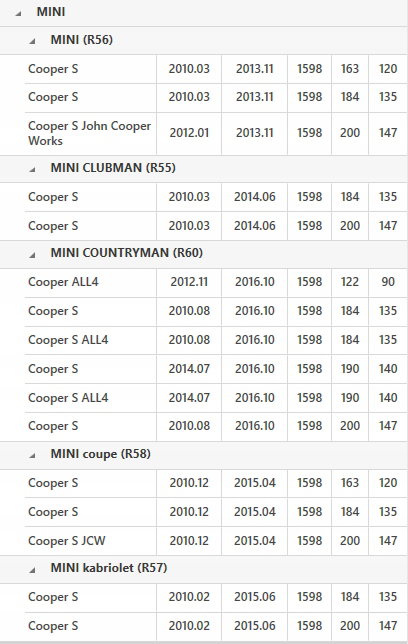Click the MINI coupe (R58) heading text
Screen dimensions: 408x644
pos(101,454)
